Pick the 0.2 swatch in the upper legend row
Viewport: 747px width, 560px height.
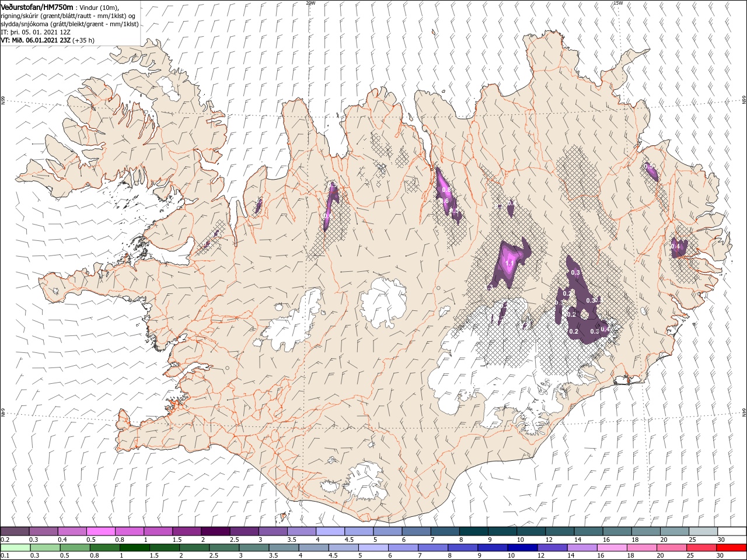pos(15,531)
